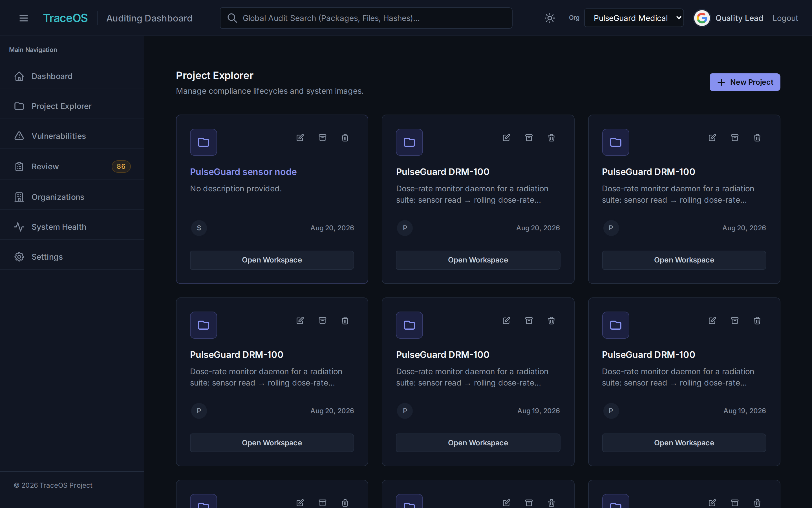Click the 'Auditing Dashboard' header title

(149, 18)
